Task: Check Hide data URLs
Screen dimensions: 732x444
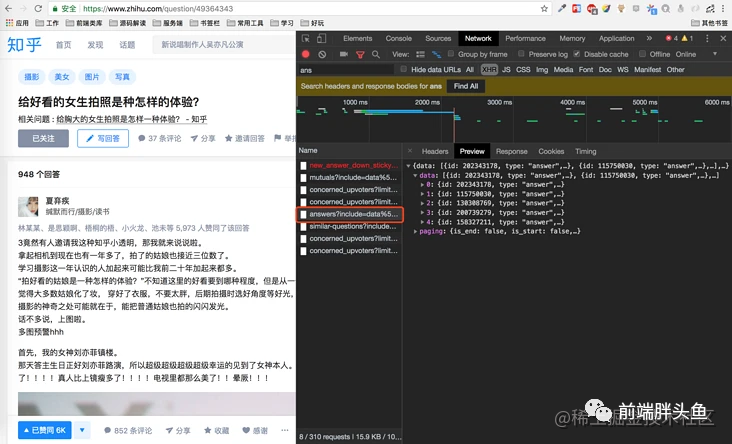Action: tap(403, 69)
